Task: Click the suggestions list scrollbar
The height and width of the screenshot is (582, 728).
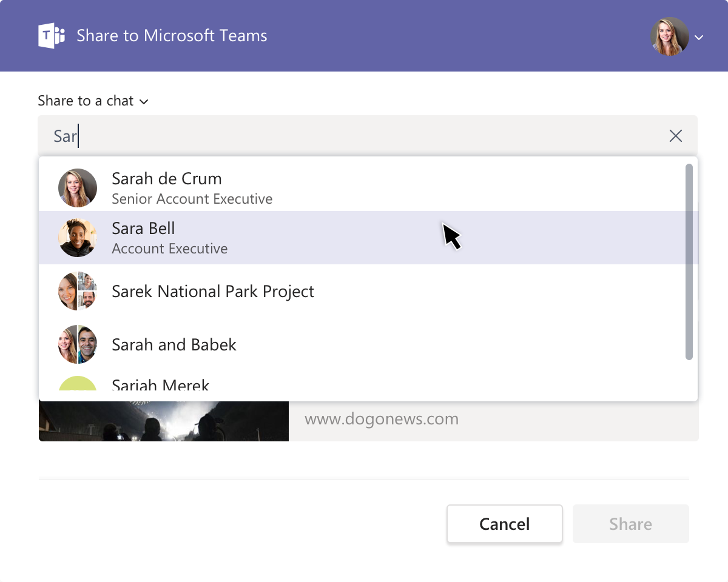Action: tap(689, 261)
